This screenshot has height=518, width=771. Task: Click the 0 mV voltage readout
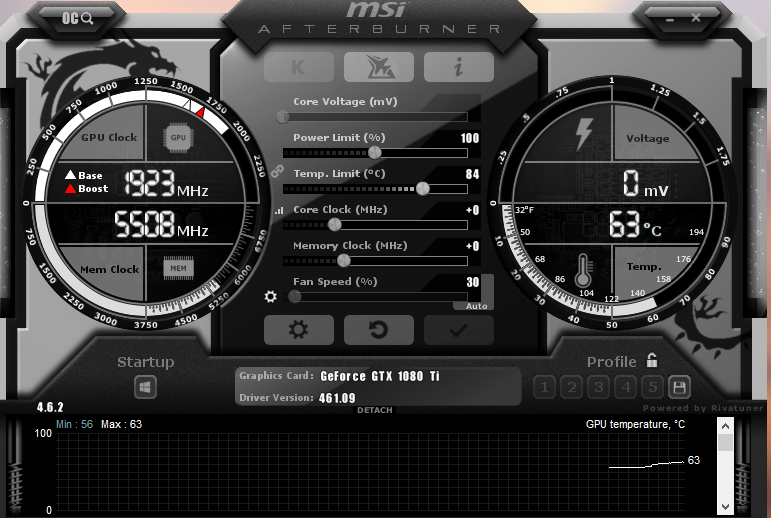646,184
